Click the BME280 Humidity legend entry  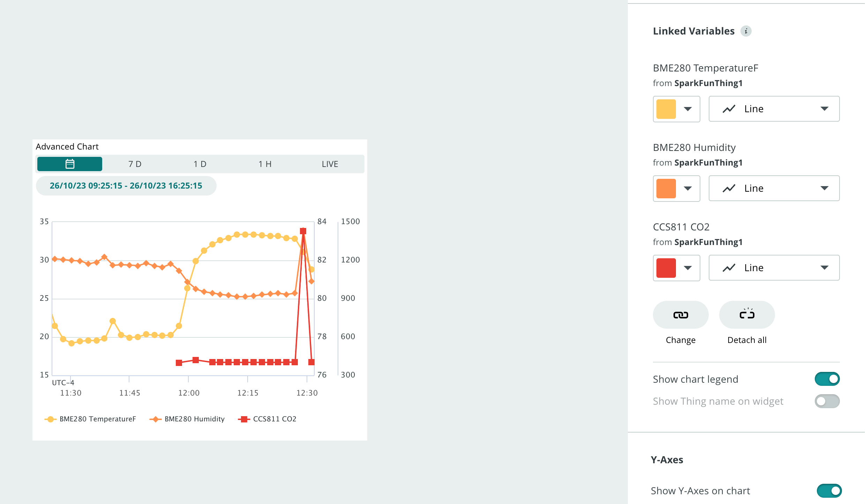[x=194, y=419]
